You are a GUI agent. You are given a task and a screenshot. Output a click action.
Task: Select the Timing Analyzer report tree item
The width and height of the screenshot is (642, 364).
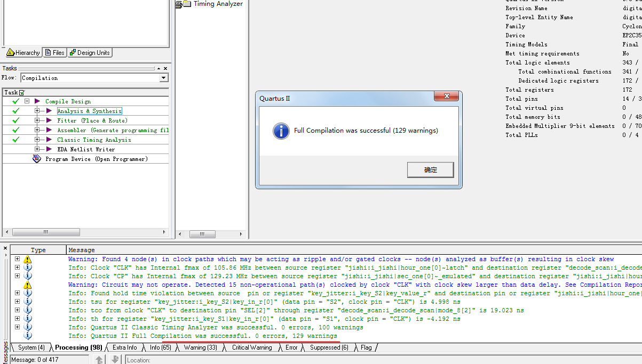point(218,4)
